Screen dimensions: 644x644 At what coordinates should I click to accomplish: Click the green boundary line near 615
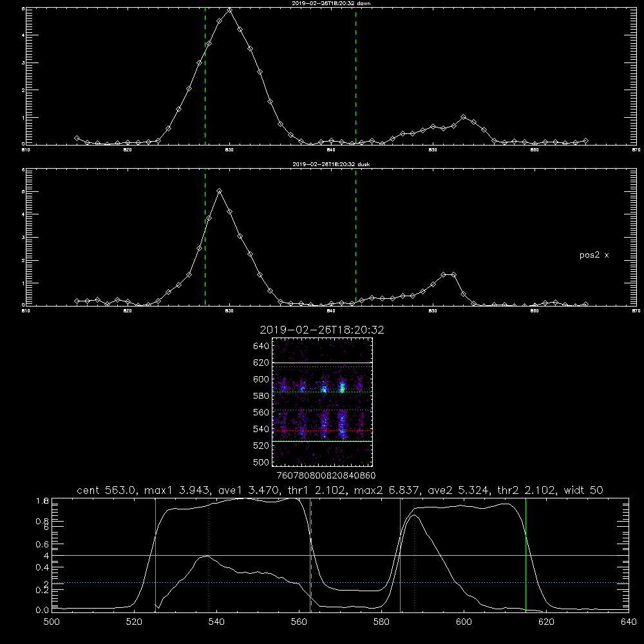526,555
